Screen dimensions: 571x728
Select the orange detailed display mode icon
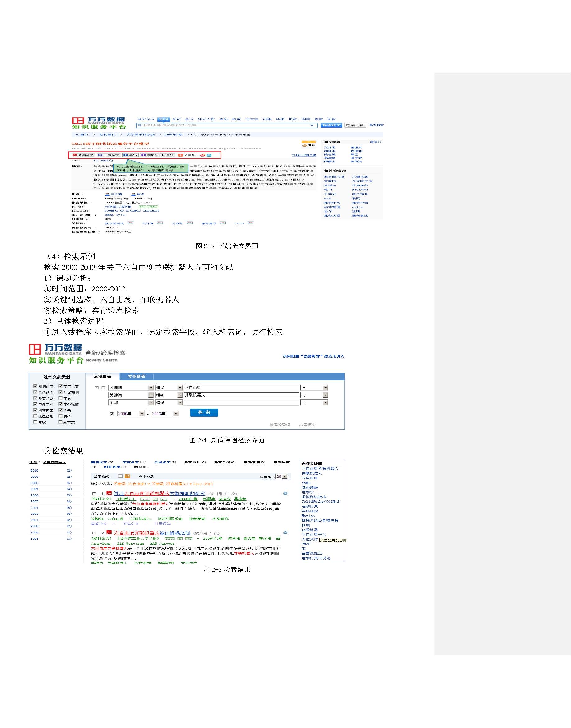coord(127,476)
